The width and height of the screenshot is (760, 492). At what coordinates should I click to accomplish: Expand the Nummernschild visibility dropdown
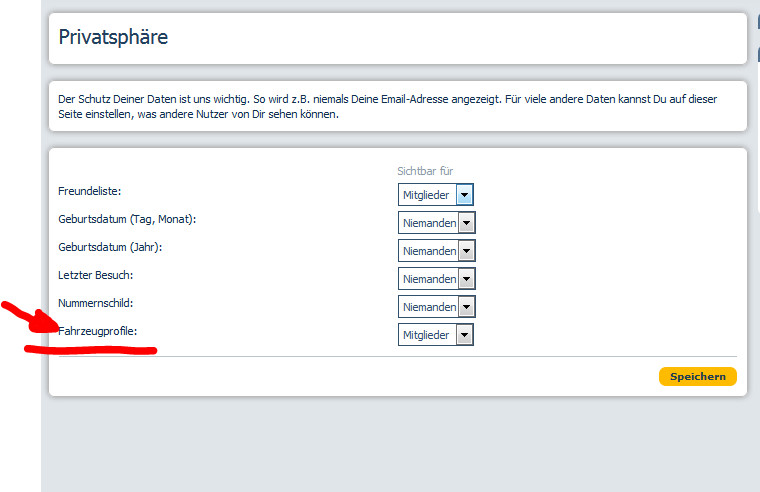click(x=436, y=307)
